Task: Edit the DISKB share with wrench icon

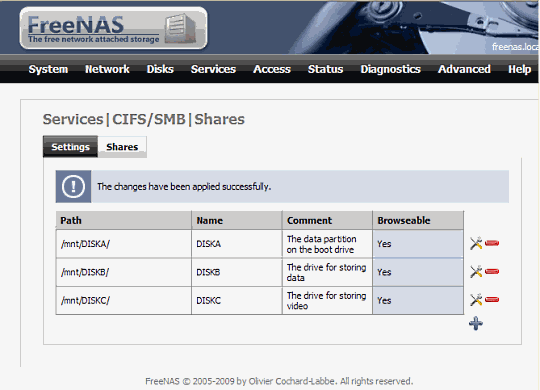Action: point(476,272)
